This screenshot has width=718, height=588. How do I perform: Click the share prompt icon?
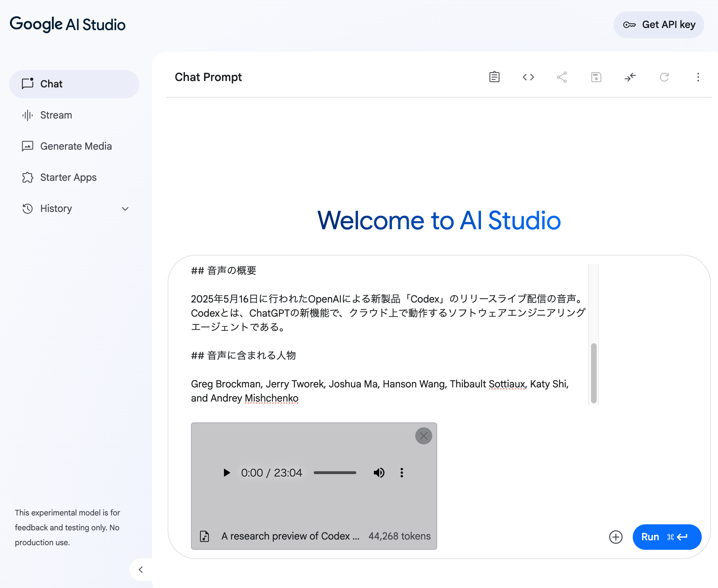click(562, 77)
